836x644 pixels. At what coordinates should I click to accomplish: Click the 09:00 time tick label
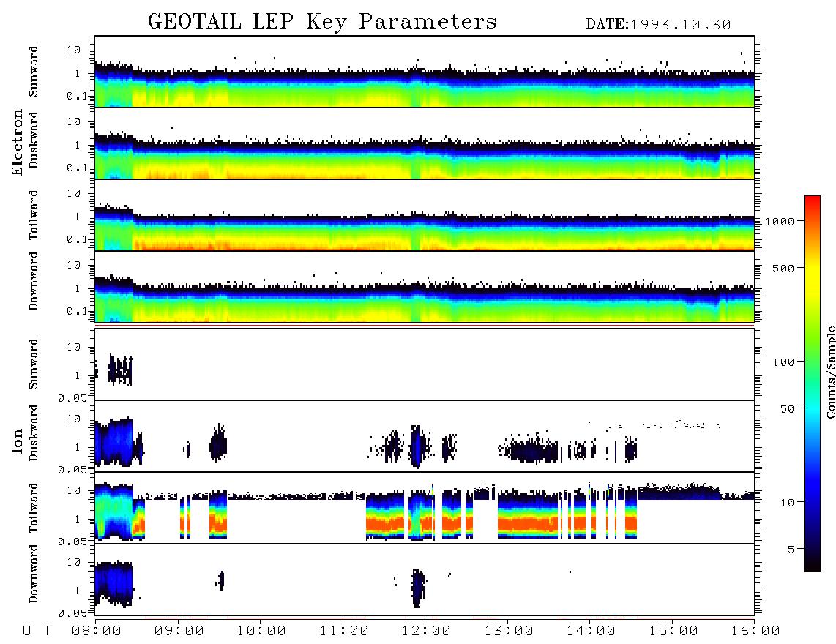(179, 632)
